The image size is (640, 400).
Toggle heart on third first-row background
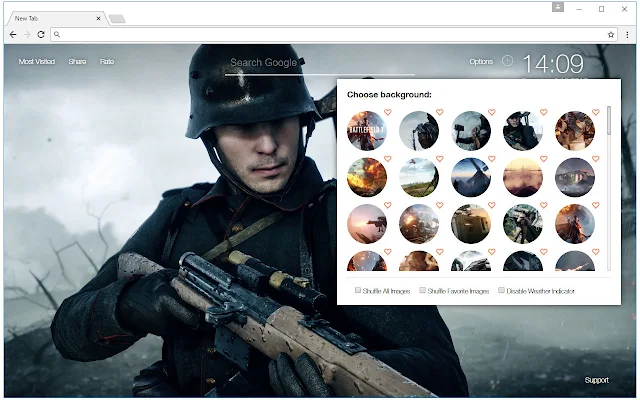coord(492,112)
